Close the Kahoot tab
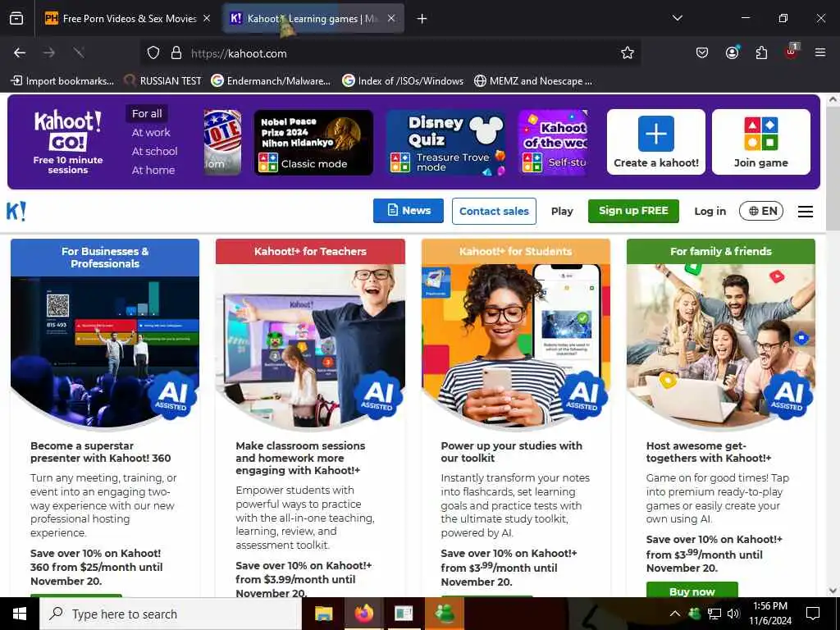Image resolution: width=840 pixels, height=630 pixels. [391, 18]
